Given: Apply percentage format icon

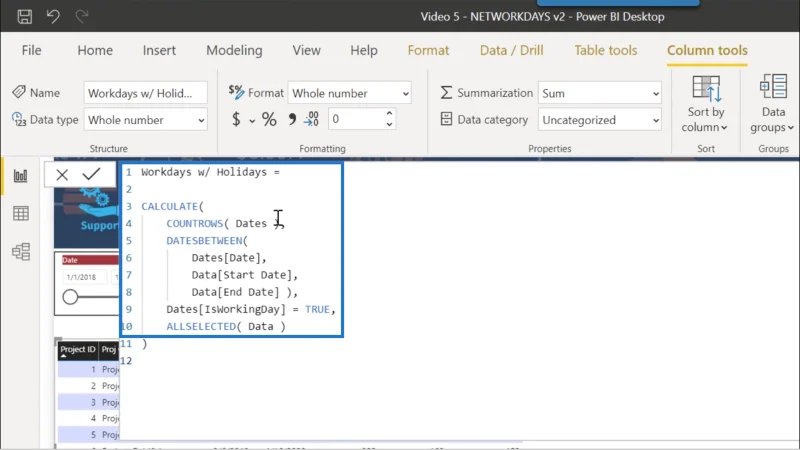Looking at the screenshot, I should point(269,119).
